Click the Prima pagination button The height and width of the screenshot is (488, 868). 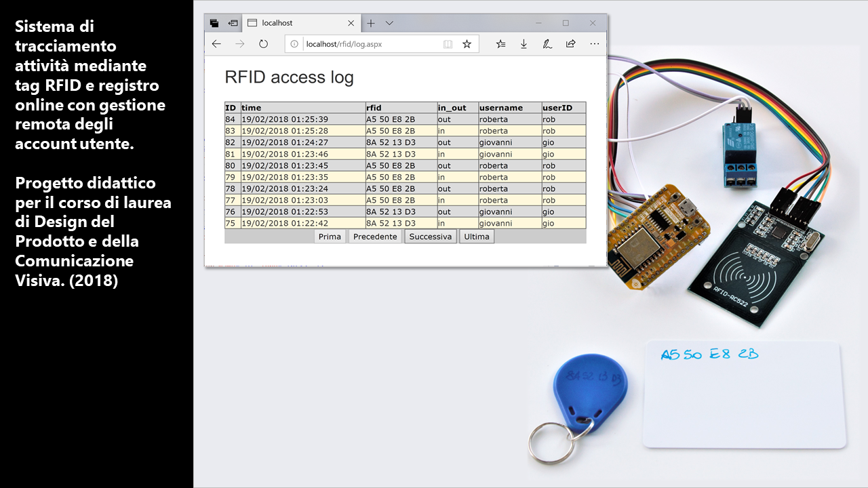(330, 237)
